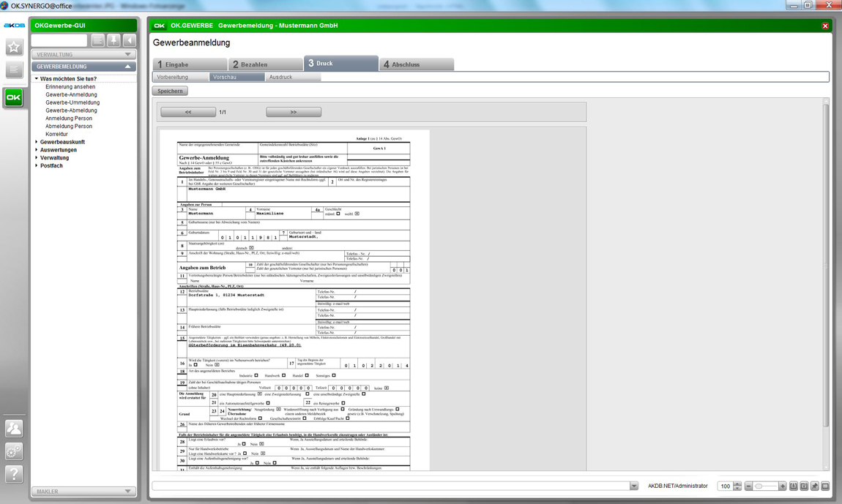Click the zoom slider handle
842x504 pixels.
click(759, 486)
